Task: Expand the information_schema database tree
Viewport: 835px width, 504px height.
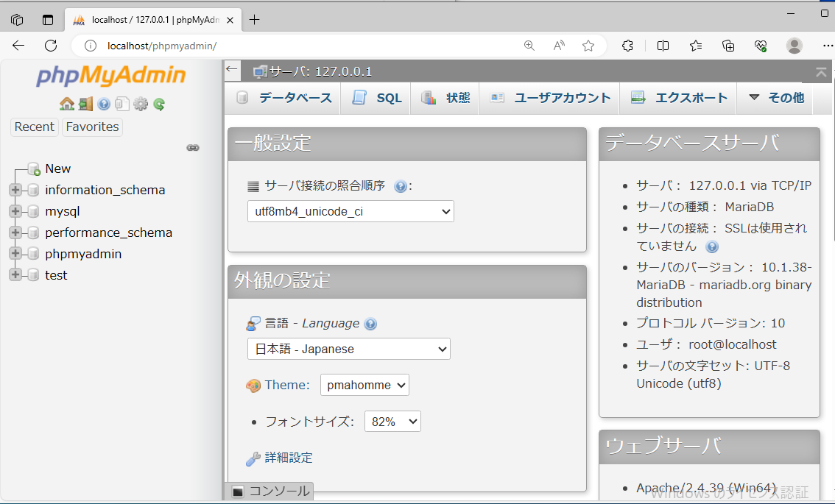Action: click(15, 190)
